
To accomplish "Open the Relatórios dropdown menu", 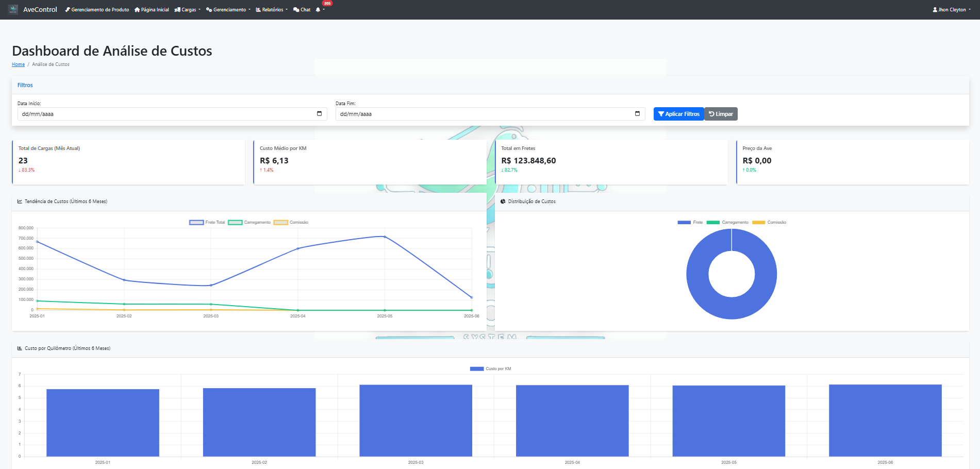I will tap(272, 10).
